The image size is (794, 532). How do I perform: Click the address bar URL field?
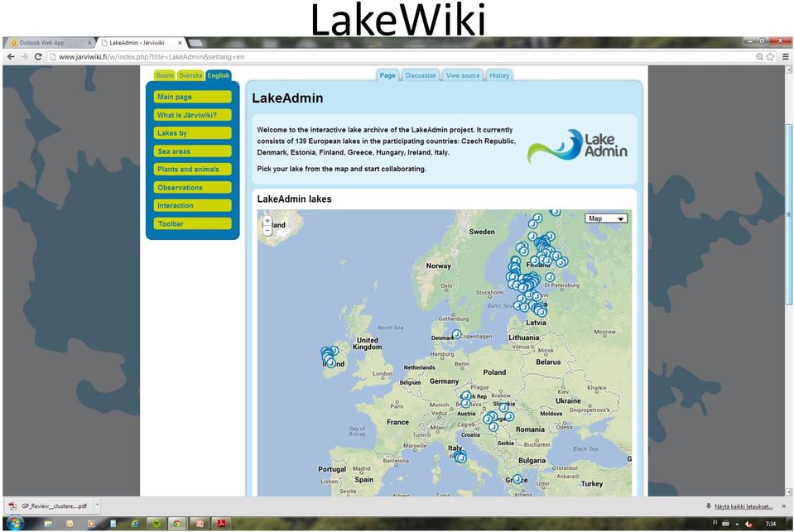click(400, 57)
